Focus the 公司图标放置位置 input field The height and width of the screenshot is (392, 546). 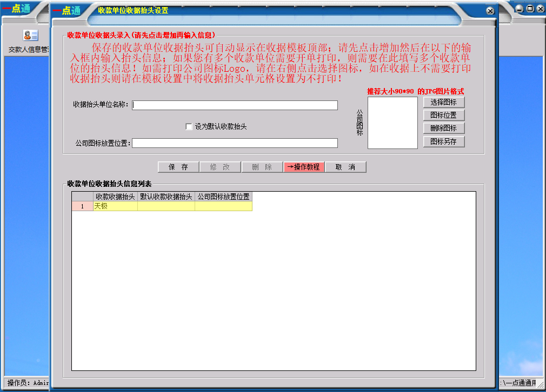tap(235, 143)
